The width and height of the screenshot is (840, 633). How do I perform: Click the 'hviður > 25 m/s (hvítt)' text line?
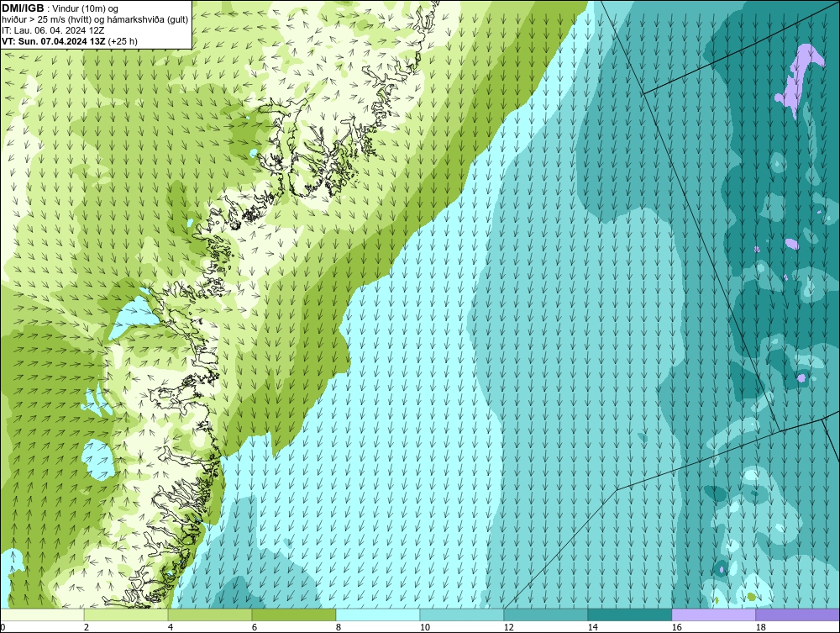[95, 20]
